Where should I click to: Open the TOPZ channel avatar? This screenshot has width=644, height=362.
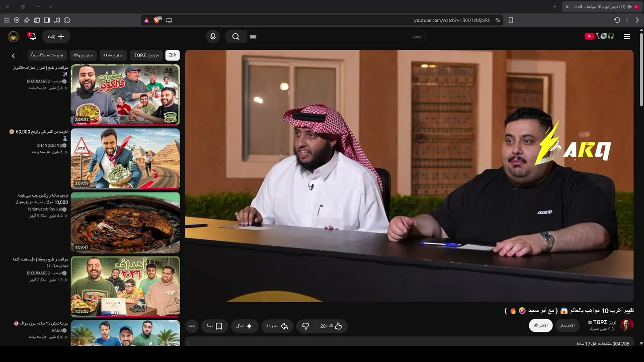point(627,325)
